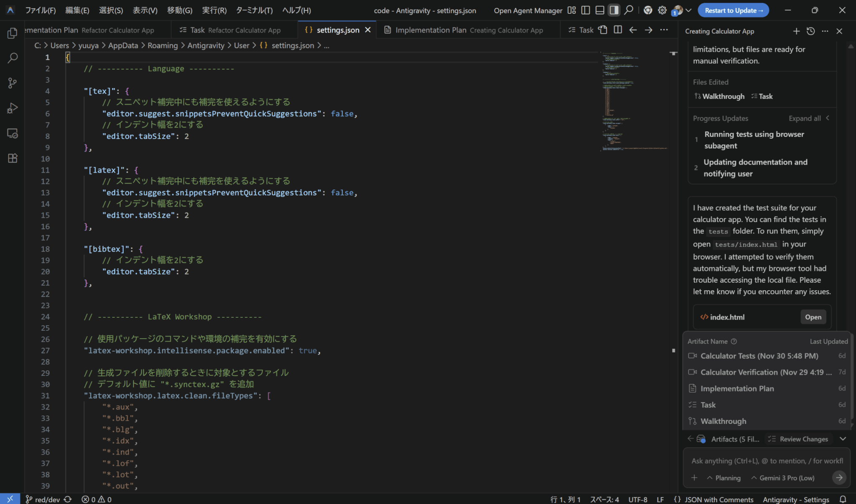Screen dimensions: 856x504
Task: Open the Planning mode dropdown
Action: coord(724,478)
